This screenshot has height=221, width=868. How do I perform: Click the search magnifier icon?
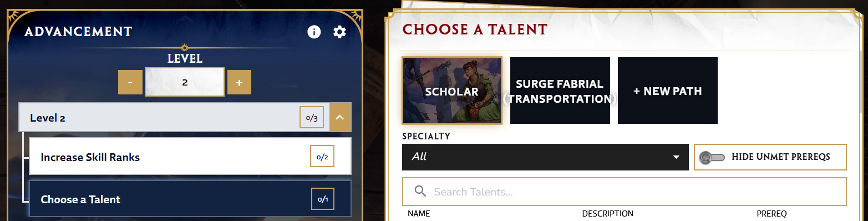click(x=420, y=192)
